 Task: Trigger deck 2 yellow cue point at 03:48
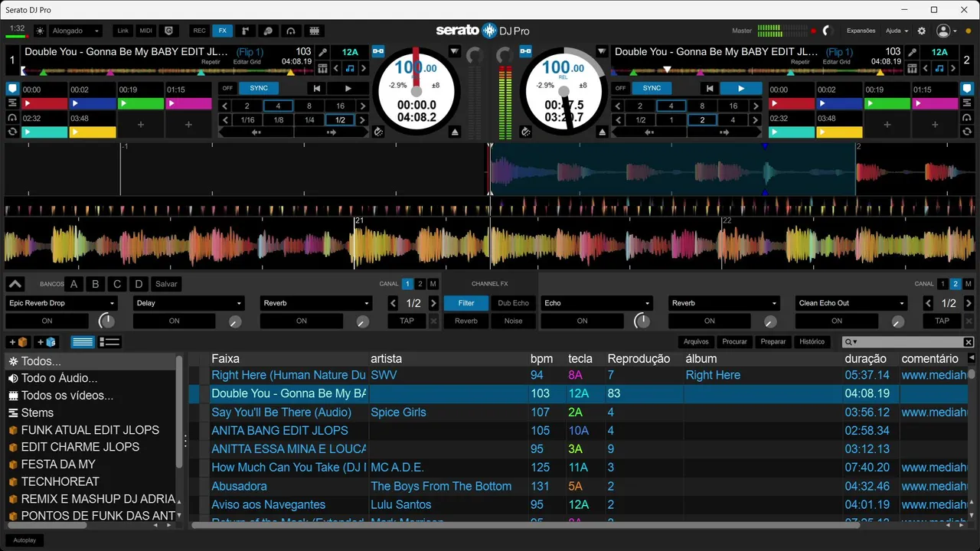[x=840, y=132]
